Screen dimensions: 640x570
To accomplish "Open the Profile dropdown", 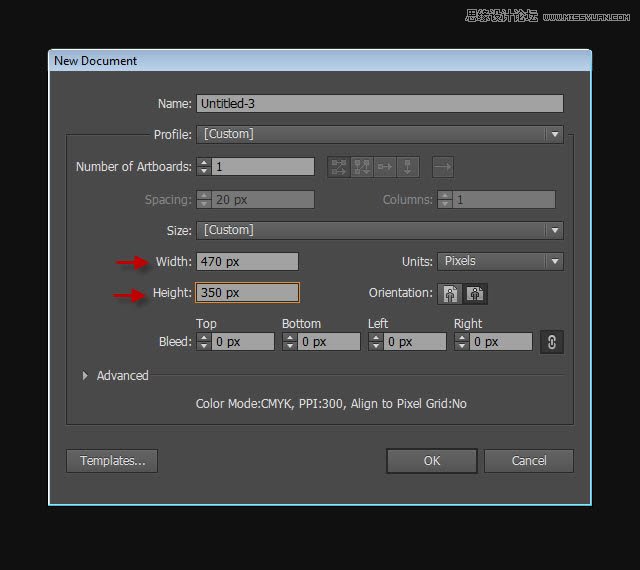I will [x=379, y=134].
